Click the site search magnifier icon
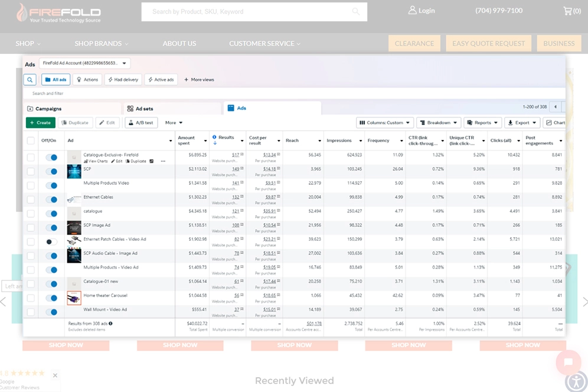The width and height of the screenshot is (588, 392). tap(355, 12)
